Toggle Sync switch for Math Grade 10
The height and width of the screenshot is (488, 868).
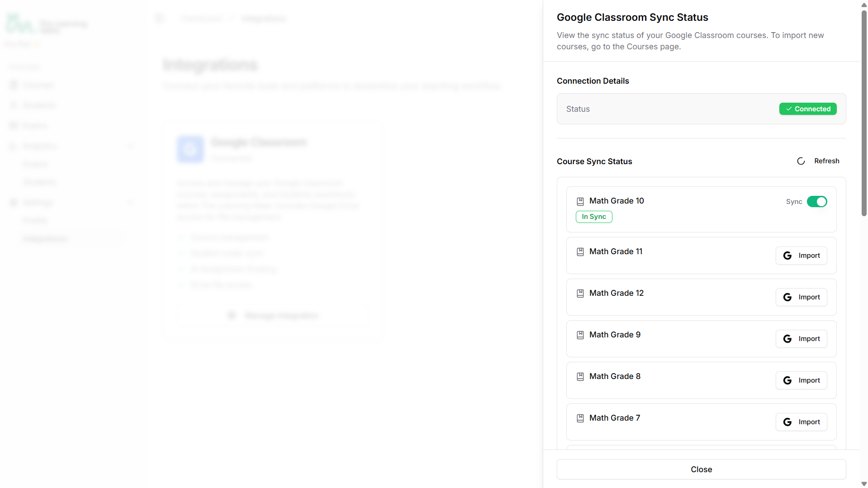(x=817, y=202)
